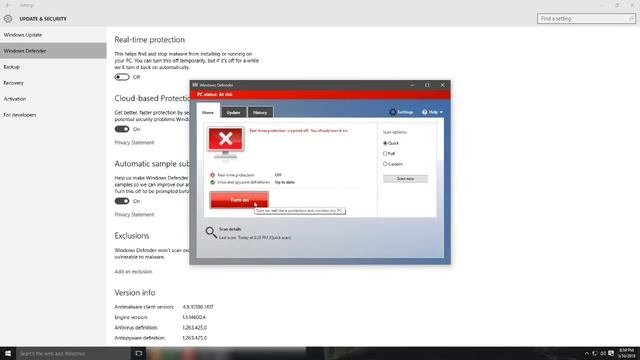Open Activation in the settings sidebar
The image size is (640, 360).
[x=53, y=99]
